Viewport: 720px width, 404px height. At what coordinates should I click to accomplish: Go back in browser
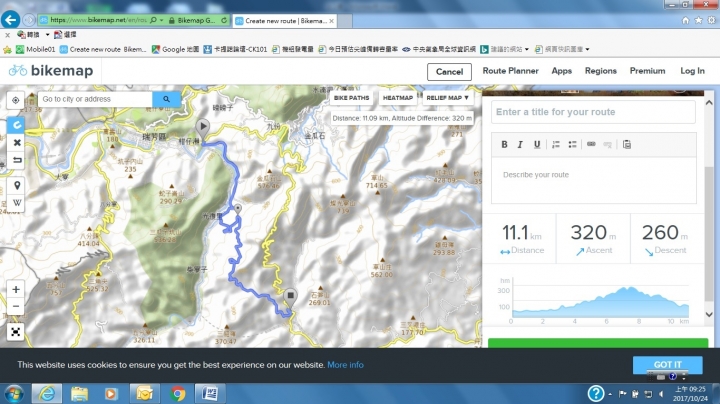pyautogui.click(x=10, y=20)
